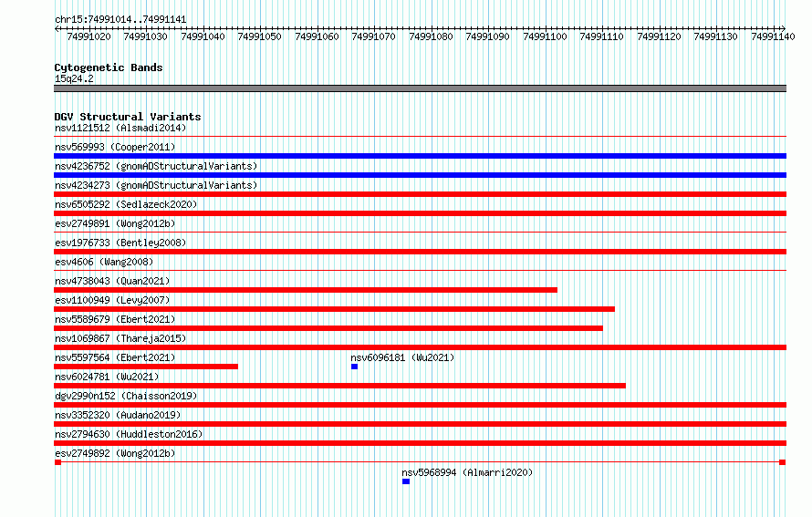The width and height of the screenshot is (812, 517).
Task: Open the nsv6024781 (Wu2021) label
Action: point(107,377)
